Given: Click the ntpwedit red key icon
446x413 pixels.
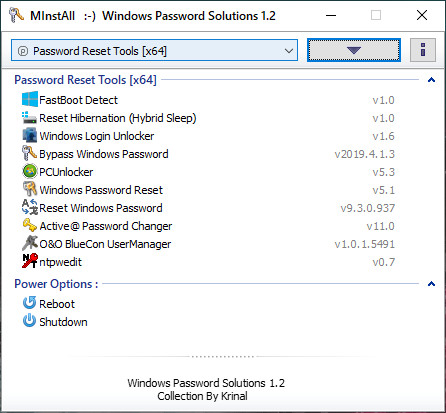Looking at the screenshot, I should pos(30,262).
